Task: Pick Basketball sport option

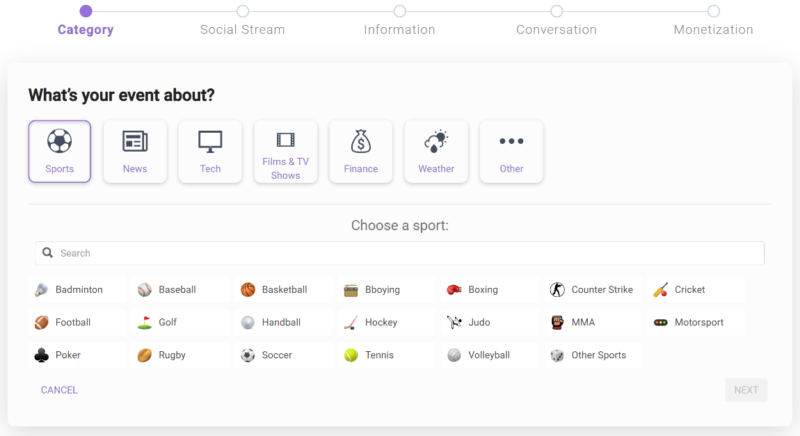Action: coord(283,290)
